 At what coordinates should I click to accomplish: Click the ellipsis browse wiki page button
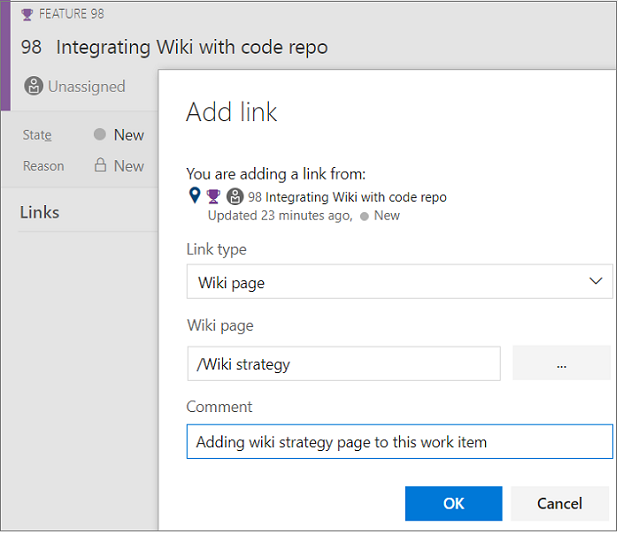(561, 363)
